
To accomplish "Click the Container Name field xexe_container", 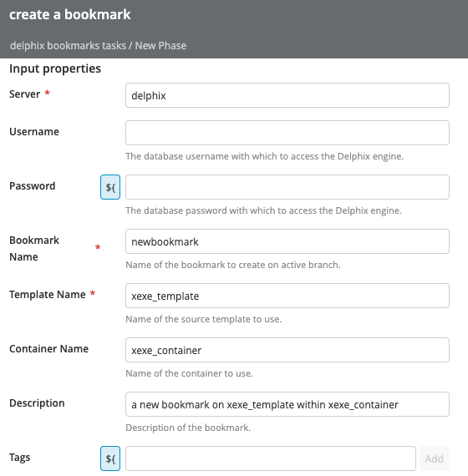I will coord(287,350).
